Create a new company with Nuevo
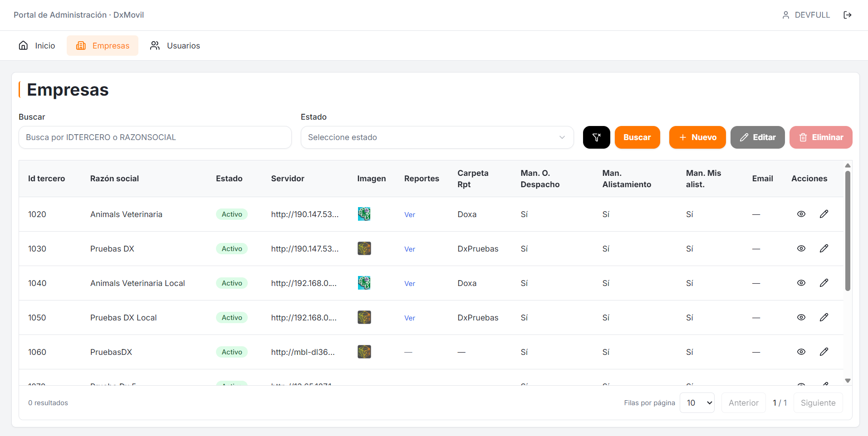This screenshot has width=868, height=436. [x=697, y=137]
